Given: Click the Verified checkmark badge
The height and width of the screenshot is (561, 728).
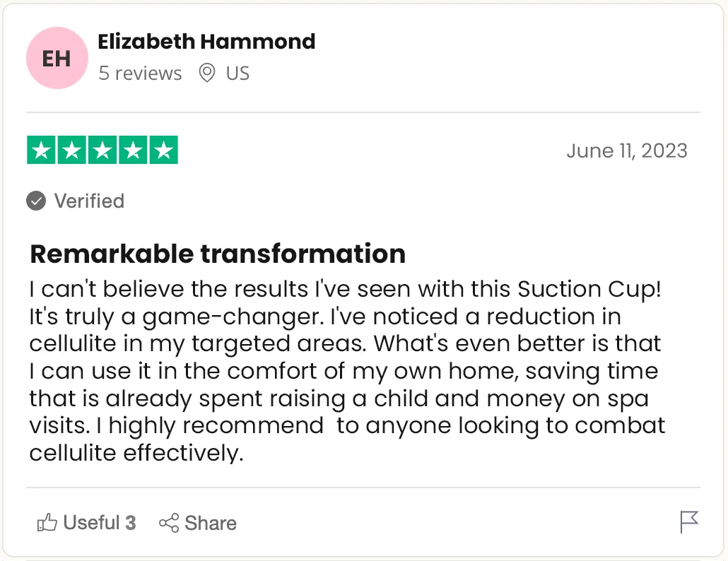Looking at the screenshot, I should (36, 201).
